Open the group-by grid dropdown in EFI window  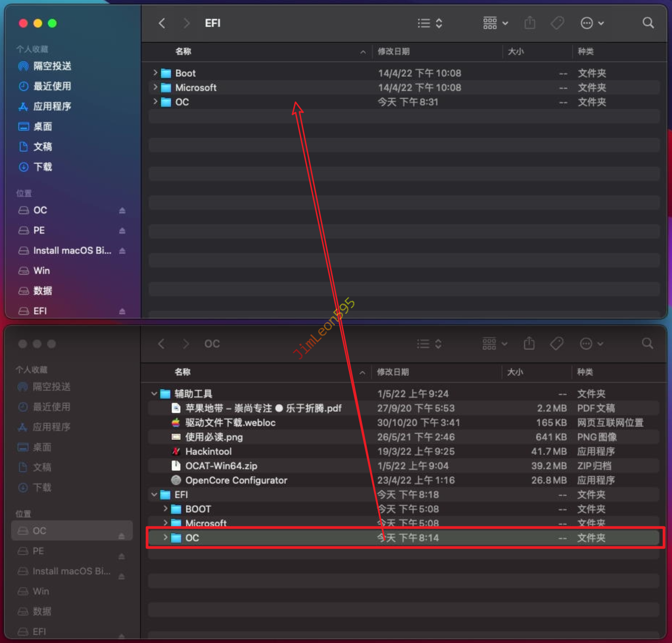pyautogui.click(x=495, y=23)
